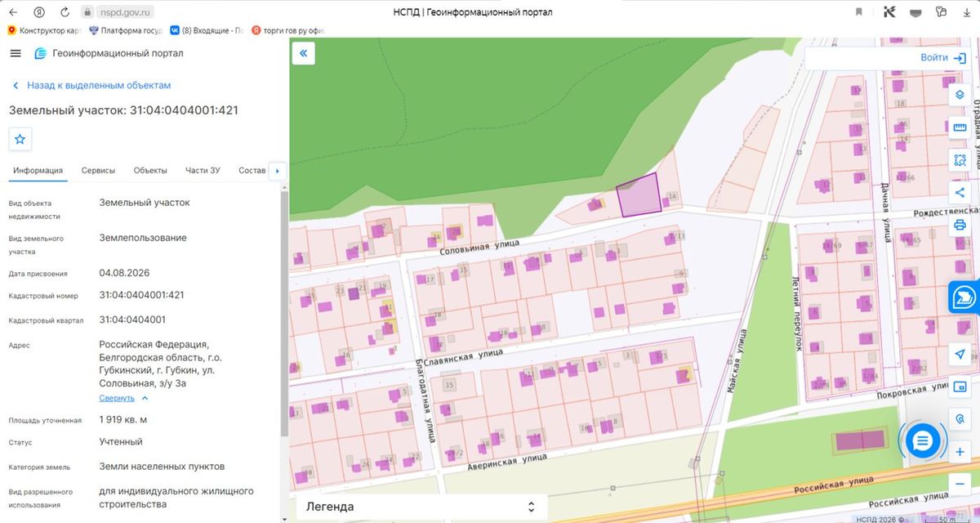Open the hamburger main menu
Image resolution: width=980 pixels, height=523 pixels.
(x=15, y=53)
